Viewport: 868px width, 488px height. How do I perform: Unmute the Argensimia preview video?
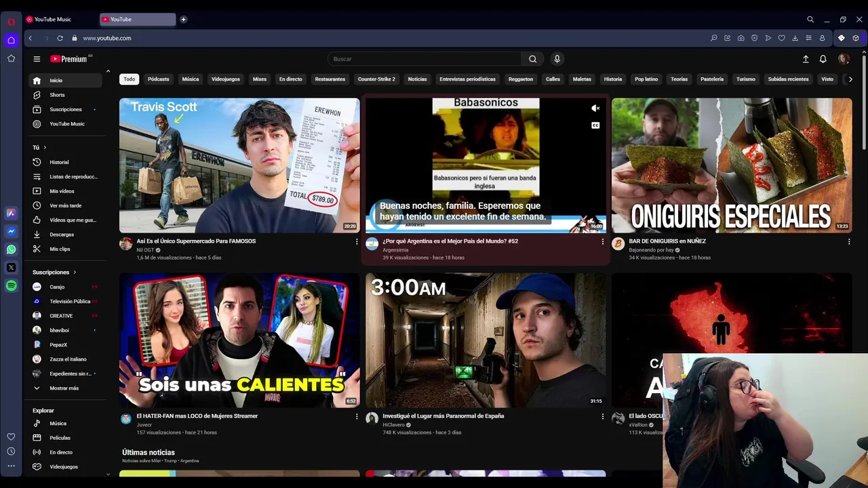pos(595,108)
